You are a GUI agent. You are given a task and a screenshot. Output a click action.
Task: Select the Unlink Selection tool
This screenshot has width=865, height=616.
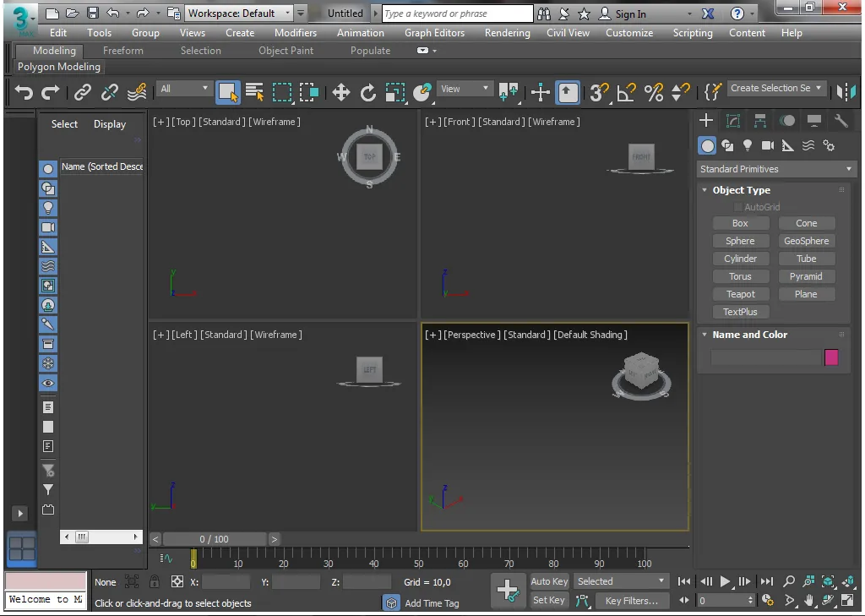click(109, 91)
